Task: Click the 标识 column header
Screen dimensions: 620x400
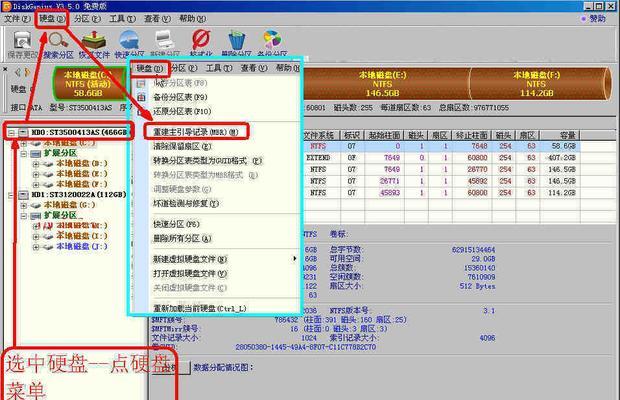Action: [x=352, y=136]
